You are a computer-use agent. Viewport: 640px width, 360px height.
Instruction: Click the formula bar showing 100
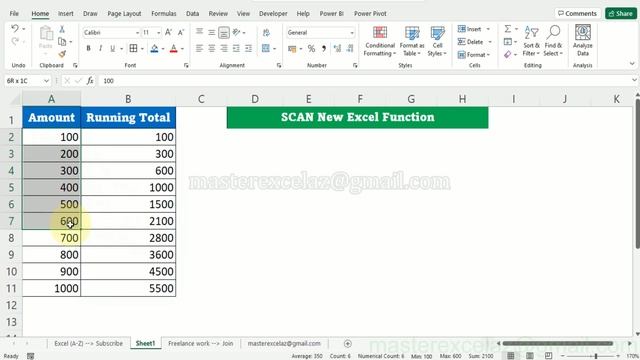pos(363,81)
